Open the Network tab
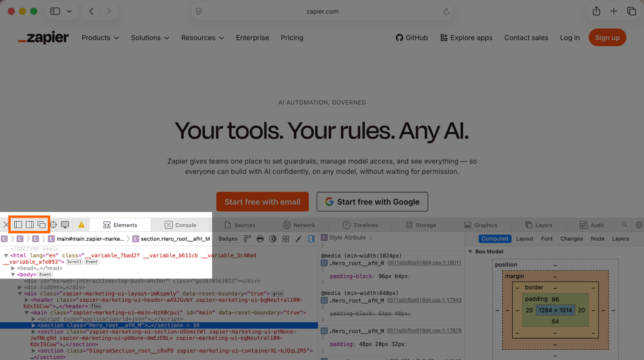Image resolution: width=644 pixels, height=360 pixels. point(299,225)
